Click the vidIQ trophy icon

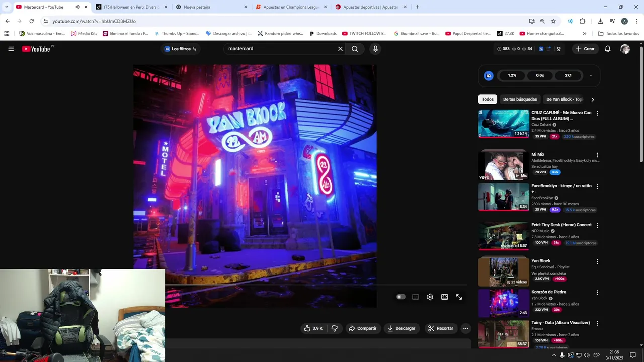[x=558, y=49]
